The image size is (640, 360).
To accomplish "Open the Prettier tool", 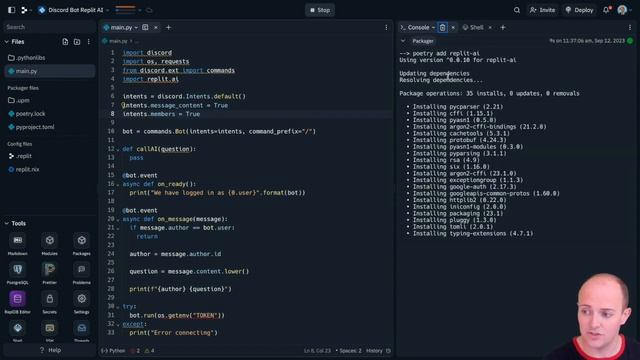I will pos(49,273).
